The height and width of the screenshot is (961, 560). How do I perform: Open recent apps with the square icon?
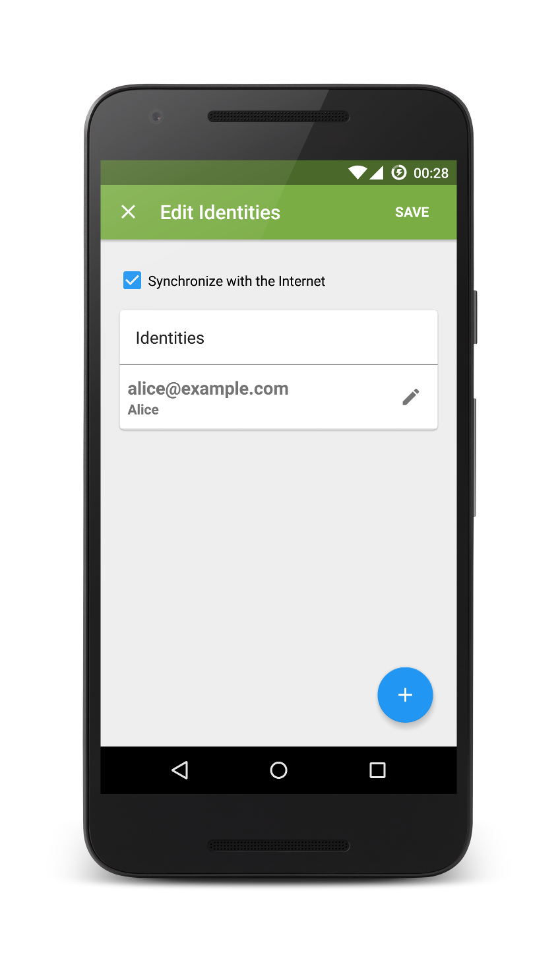(x=377, y=770)
